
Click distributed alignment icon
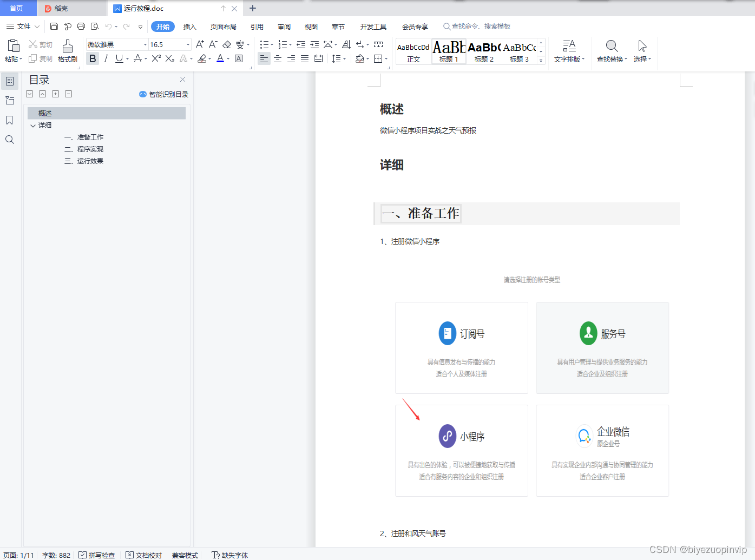[318, 58]
